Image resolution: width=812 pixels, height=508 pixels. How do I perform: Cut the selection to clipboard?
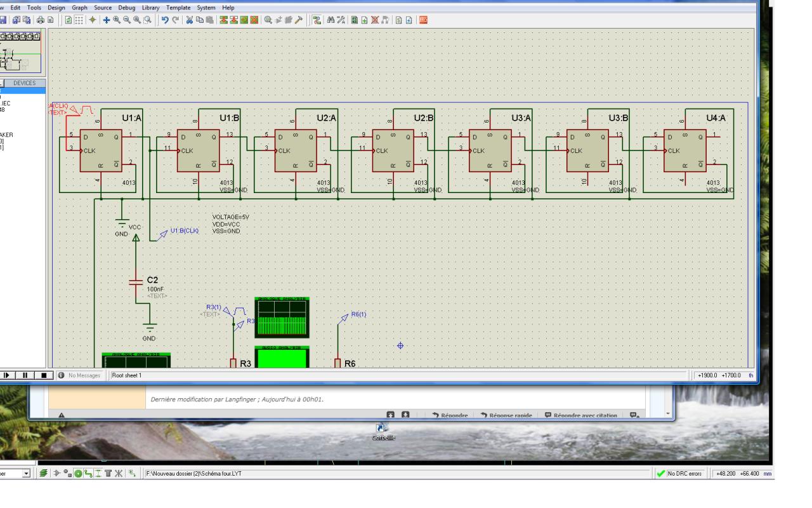[189, 20]
